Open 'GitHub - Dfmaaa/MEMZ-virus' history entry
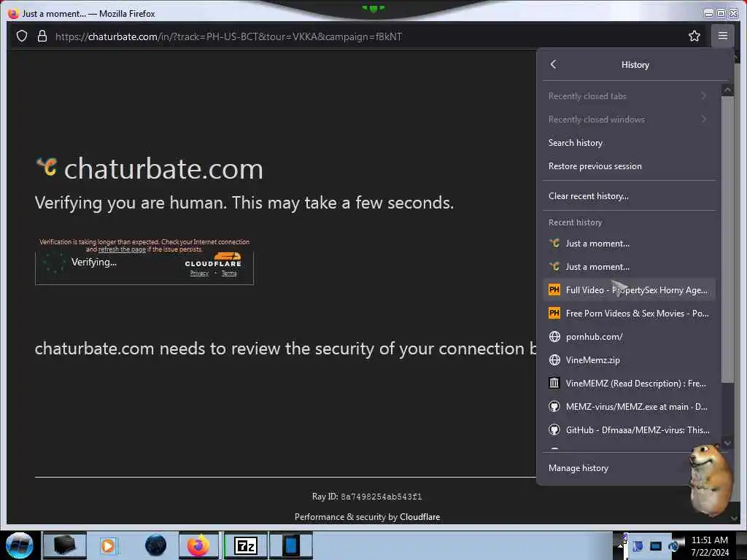 pos(629,430)
